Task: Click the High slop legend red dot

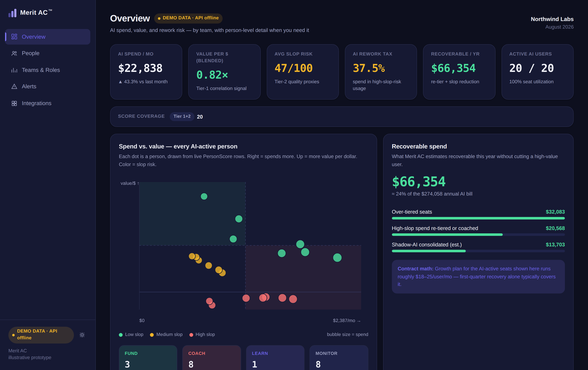Action: pyautogui.click(x=191, y=335)
